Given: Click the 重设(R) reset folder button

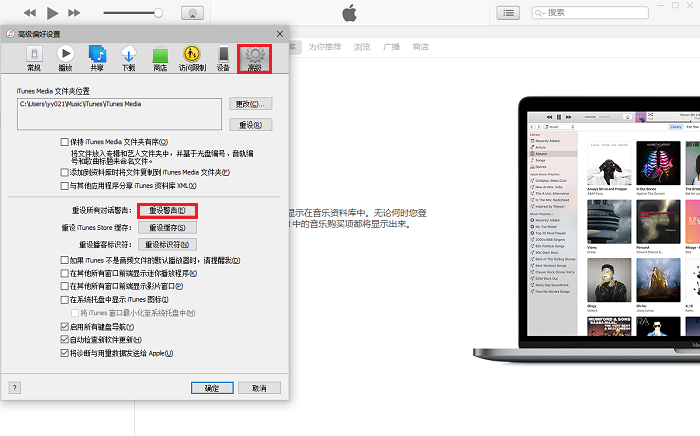Looking at the screenshot, I should click(250, 125).
